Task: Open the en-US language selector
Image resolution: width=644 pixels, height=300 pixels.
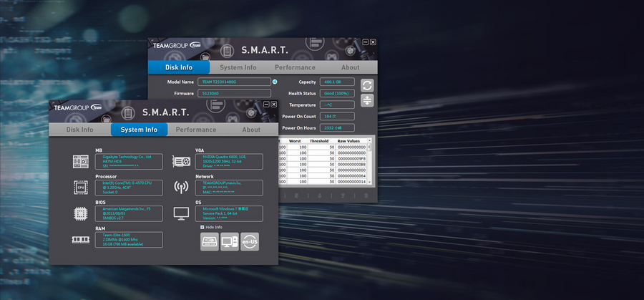Action: [x=250, y=241]
